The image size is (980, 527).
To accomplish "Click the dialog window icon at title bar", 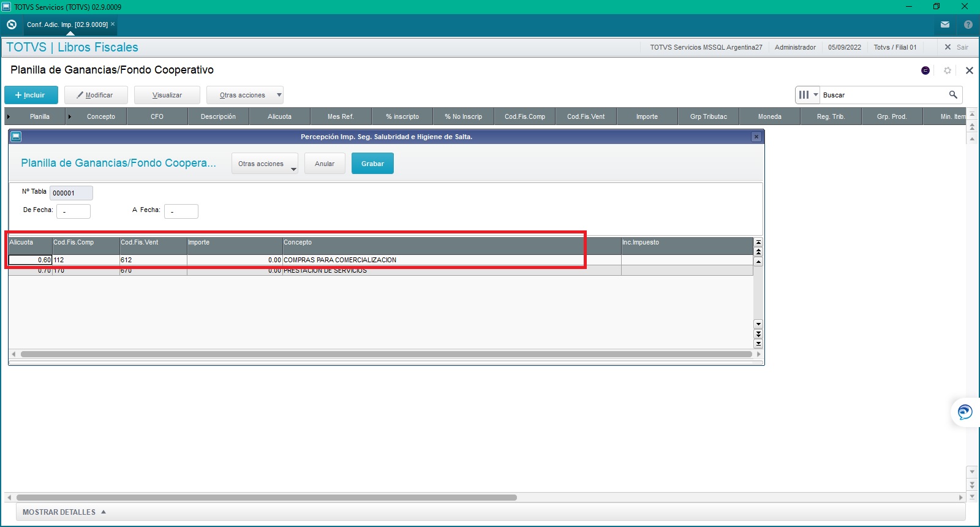I will (17, 137).
